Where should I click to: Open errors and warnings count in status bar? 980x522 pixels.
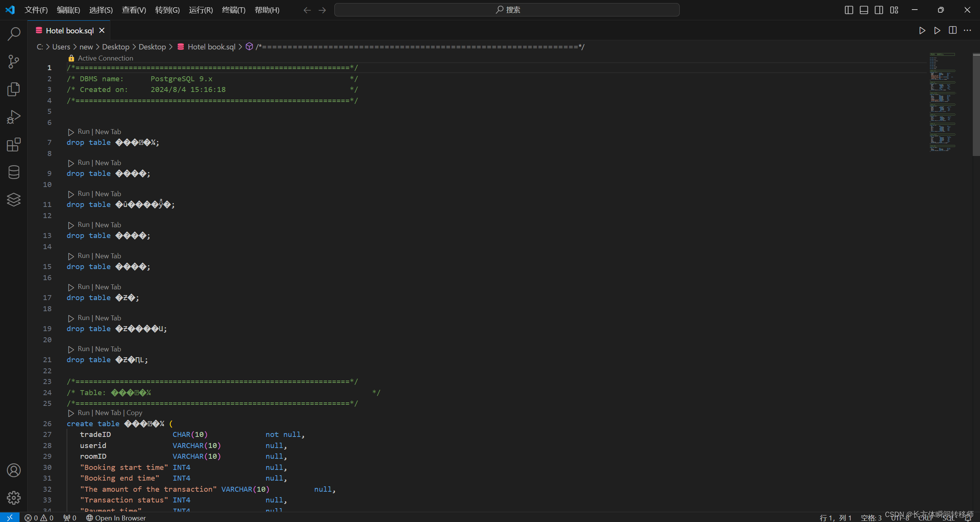click(39, 517)
